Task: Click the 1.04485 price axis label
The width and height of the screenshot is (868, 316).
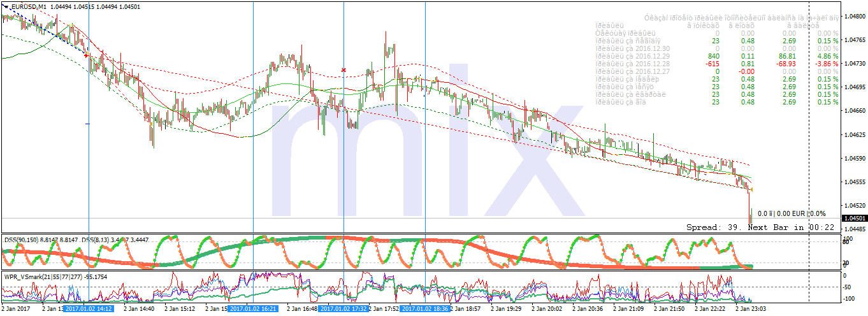Action: click(855, 229)
